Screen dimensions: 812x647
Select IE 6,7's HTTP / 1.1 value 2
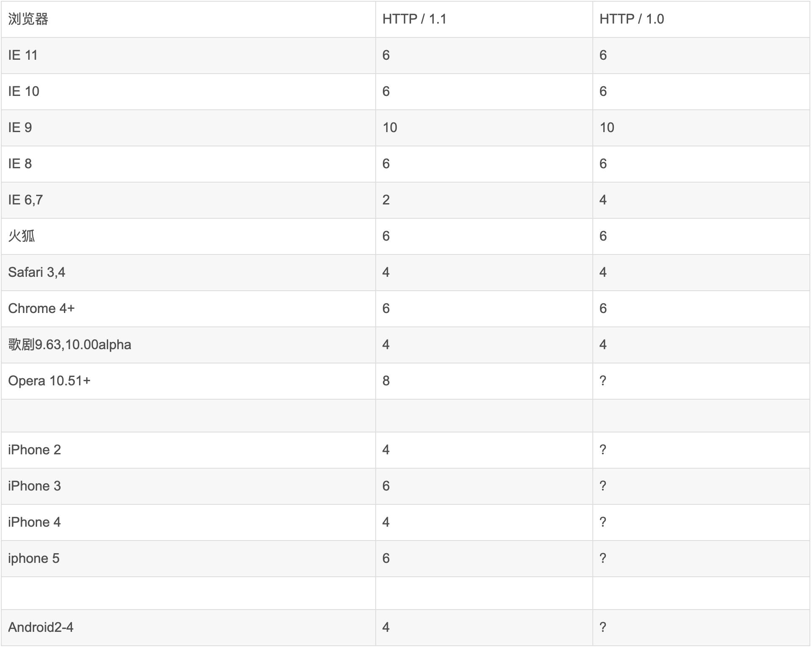point(386,200)
